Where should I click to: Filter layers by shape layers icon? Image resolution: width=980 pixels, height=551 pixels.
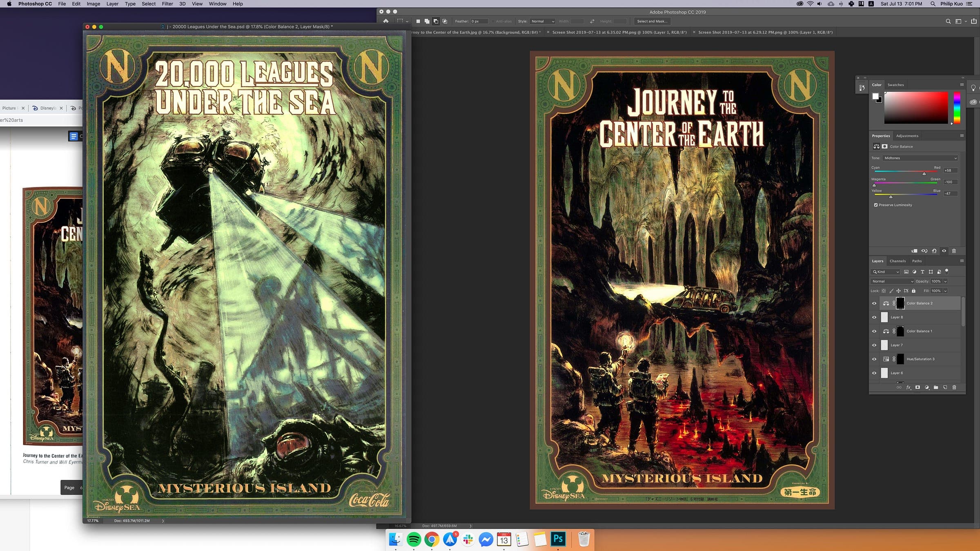point(931,272)
